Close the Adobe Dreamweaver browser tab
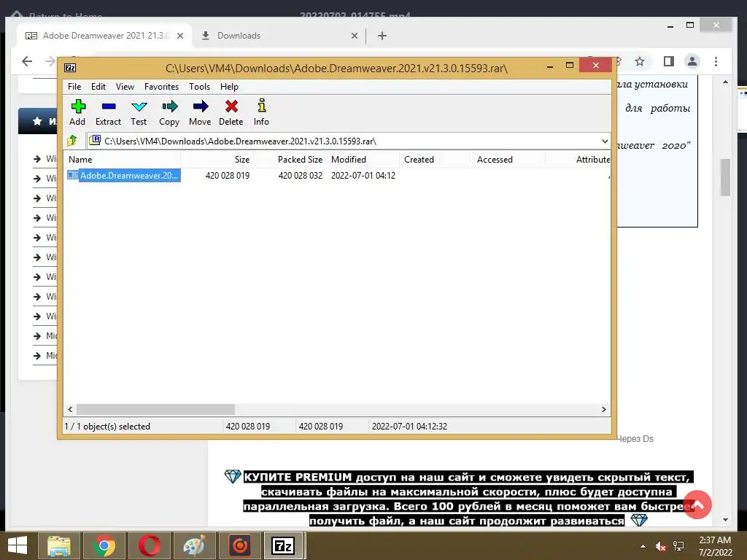The height and width of the screenshot is (560, 747). pyautogui.click(x=180, y=36)
